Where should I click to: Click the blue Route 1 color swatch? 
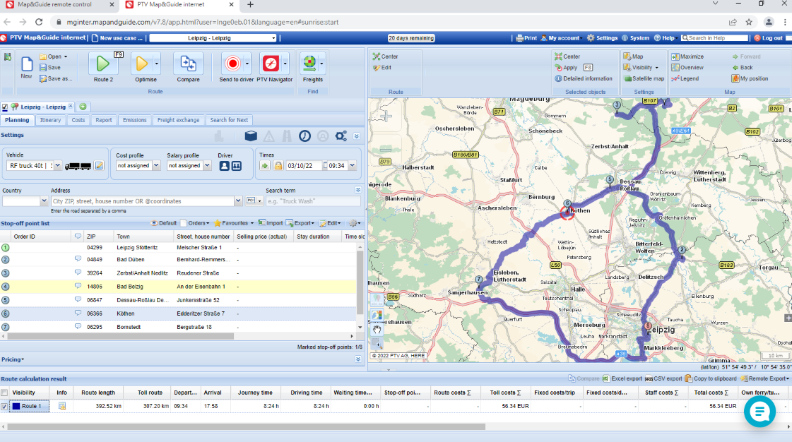pyautogui.click(x=16, y=407)
